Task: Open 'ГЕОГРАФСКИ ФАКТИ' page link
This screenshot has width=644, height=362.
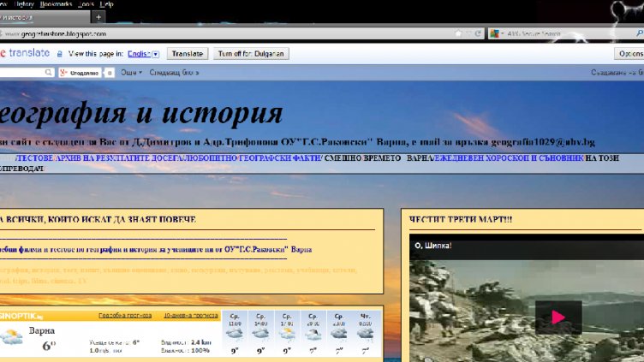Action: (x=280, y=158)
